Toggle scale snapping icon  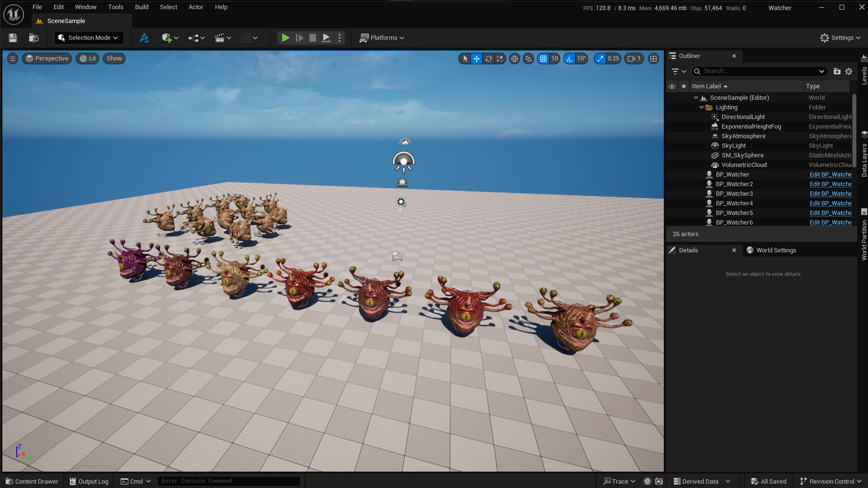pos(600,59)
